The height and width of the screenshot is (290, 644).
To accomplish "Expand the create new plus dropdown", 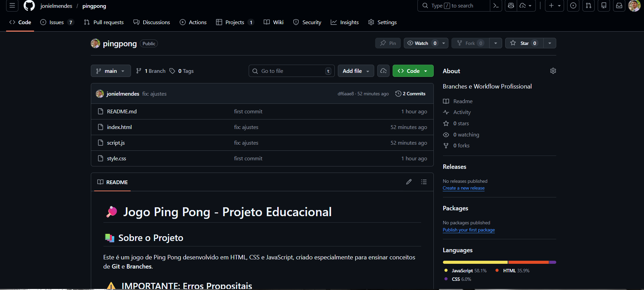I will pyautogui.click(x=555, y=6).
